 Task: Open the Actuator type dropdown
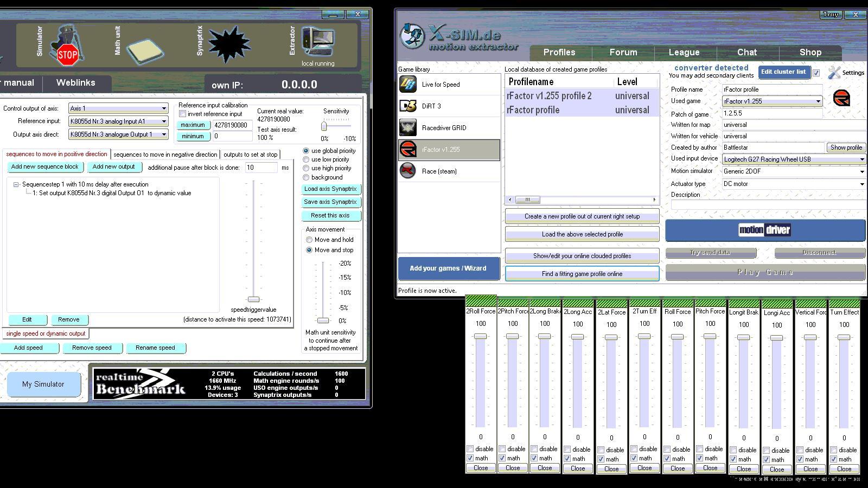[794, 184]
